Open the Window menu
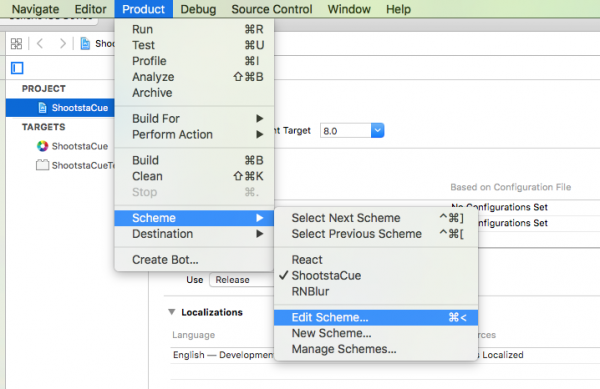The height and width of the screenshot is (389, 600). click(x=349, y=9)
